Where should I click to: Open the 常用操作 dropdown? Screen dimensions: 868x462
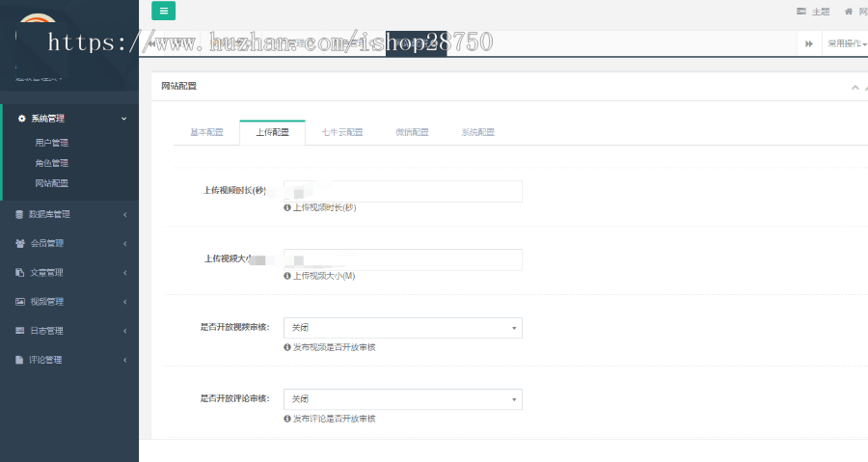847,43
